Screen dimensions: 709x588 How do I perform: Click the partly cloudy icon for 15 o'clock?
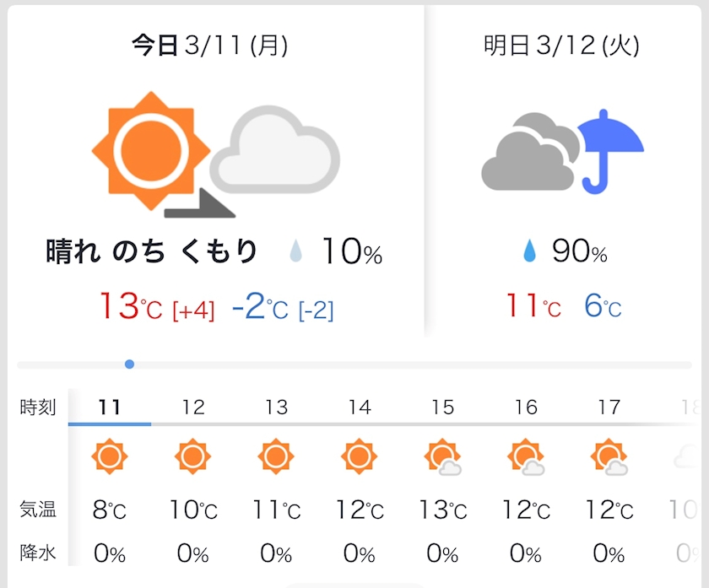[x=442, y=457]
